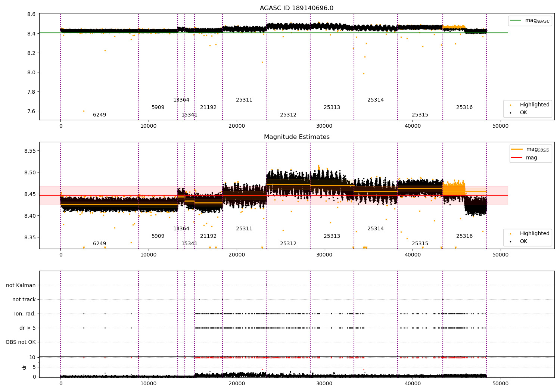Click y-axis tick '8.35' in middle plot
Screen dimensions: 560x392
(30, 237)
